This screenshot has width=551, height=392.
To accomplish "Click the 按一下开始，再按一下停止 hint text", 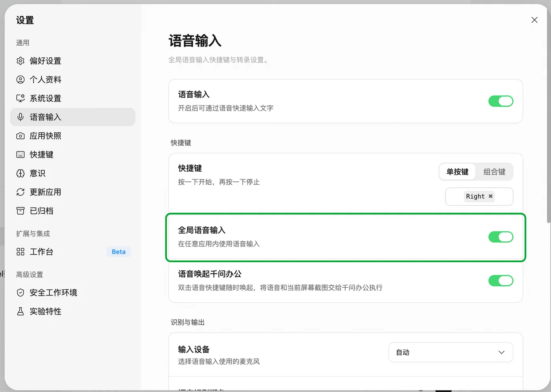I will pyautogui.click(x=219, y=182).
